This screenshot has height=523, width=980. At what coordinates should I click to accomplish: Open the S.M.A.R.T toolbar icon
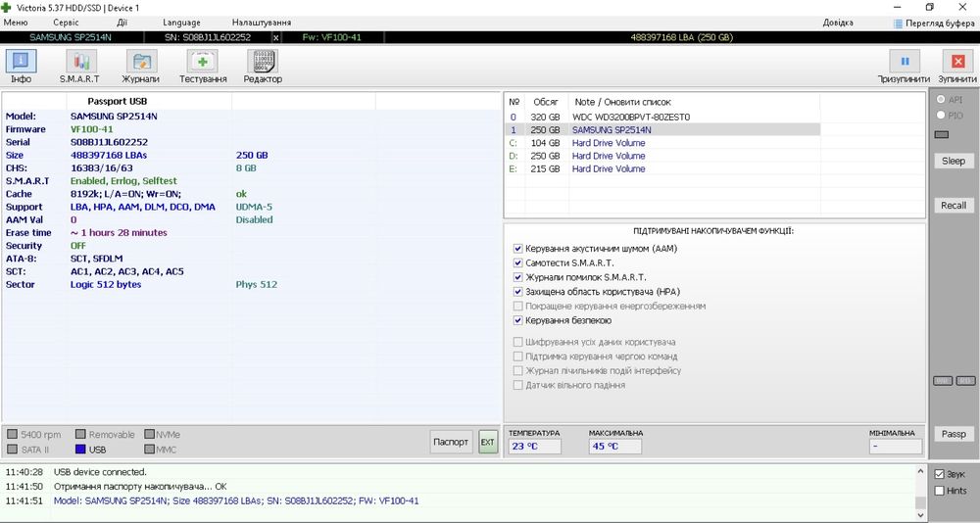point(80,62)
